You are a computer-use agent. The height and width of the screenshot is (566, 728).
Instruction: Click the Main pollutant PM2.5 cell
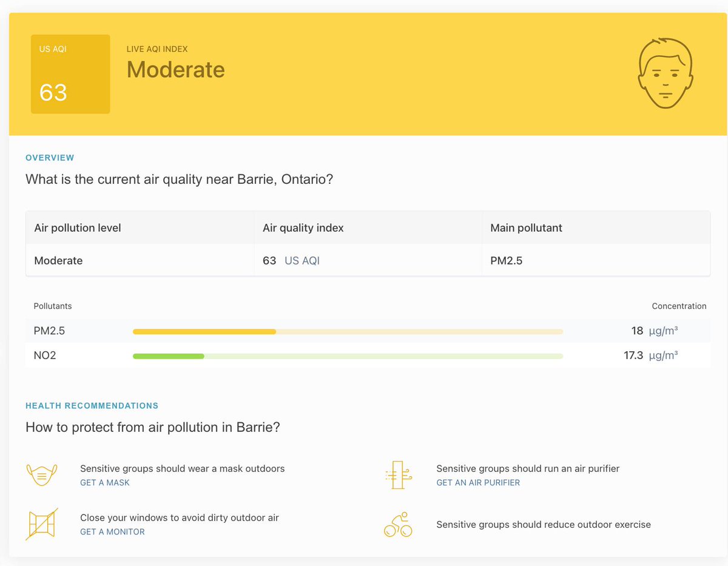click(507, 260)
